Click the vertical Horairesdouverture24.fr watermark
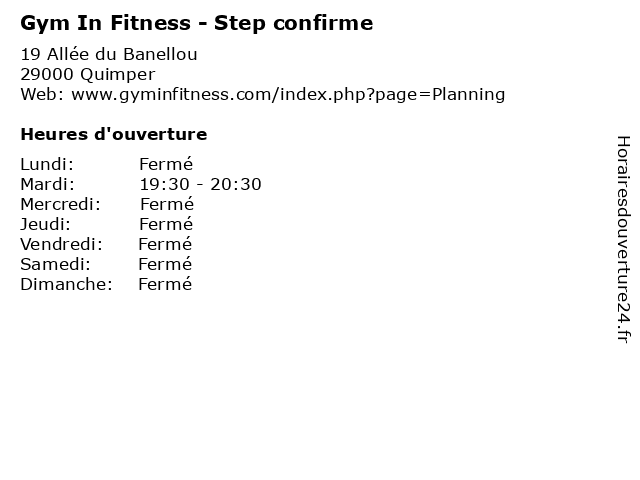 pos(623,240)
